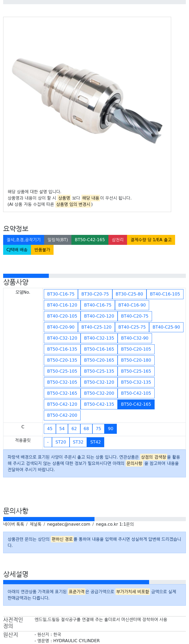
Task: Choose ST20 collet option
Action: 61,442
